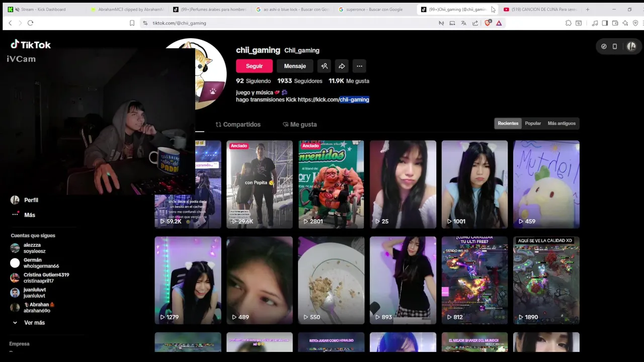This screenshot has height=362, width=644.
Task: Click the share profile arrow icon
Action: tap(342, 66)
